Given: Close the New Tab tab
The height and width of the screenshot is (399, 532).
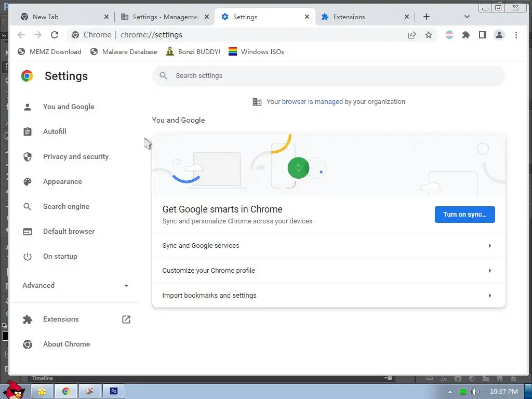Looking at the screenshot, I should point(106,17).
